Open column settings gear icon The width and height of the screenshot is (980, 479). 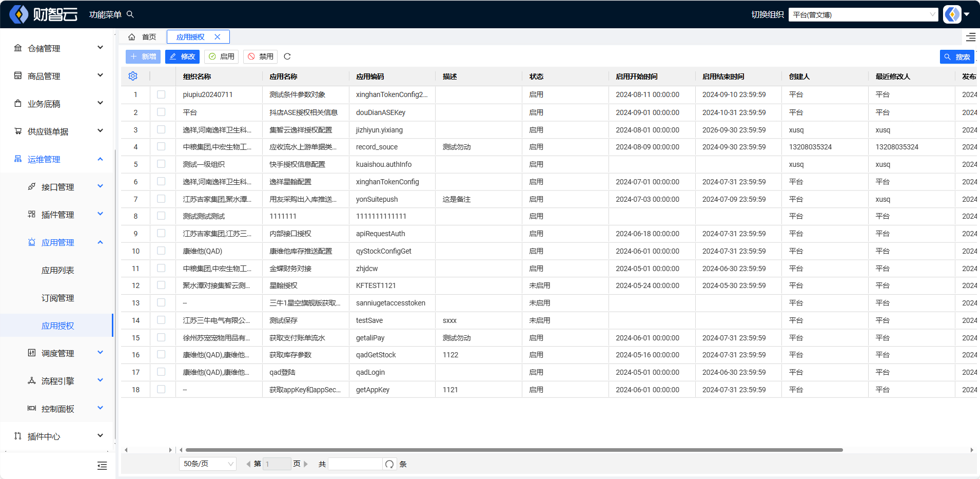[133, 76]
